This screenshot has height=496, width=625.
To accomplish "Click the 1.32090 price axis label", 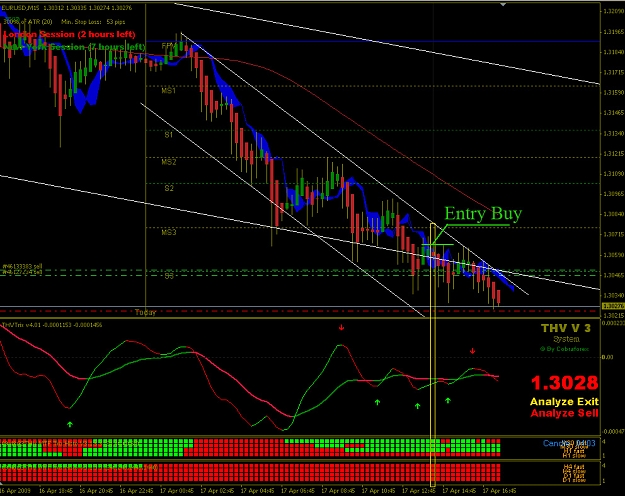I will [x=613, y=11].
